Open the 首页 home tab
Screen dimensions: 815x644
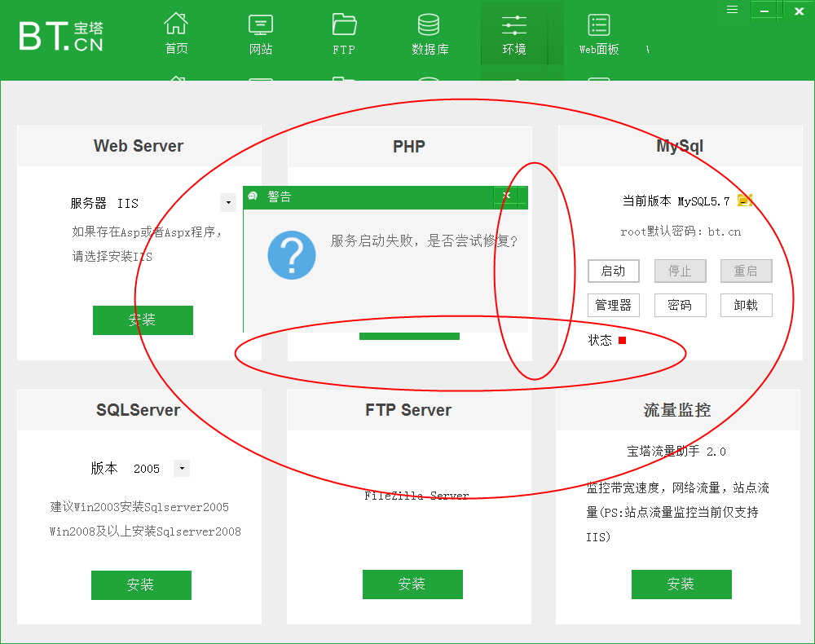[x=176, y=33]
